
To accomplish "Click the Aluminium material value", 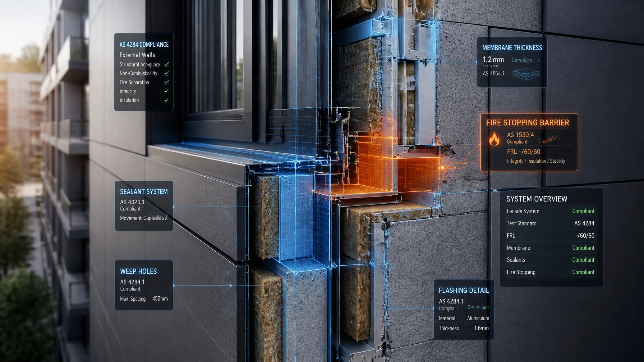I will click(x=478, y=318).
